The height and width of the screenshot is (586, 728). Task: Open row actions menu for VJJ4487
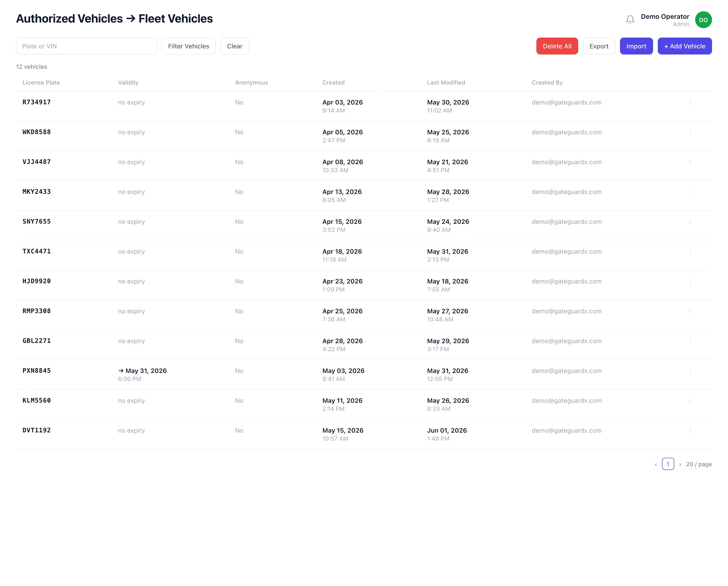[690, 162]
